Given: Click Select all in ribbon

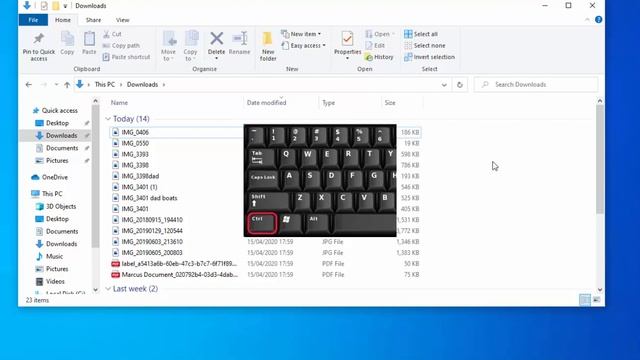Looking at the screenshot, I should [x=421, y=34].
